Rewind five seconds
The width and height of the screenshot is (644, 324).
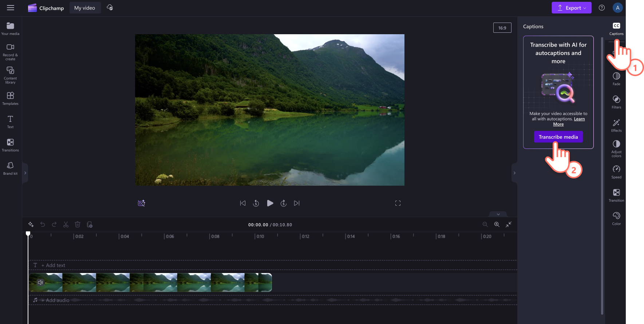click(x=256, y=203)
